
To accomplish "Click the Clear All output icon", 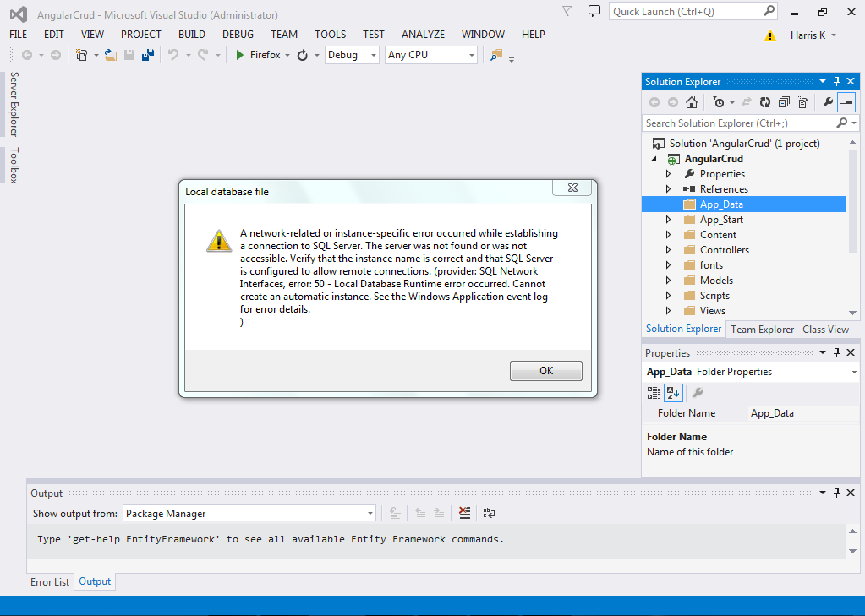I will click(x=464, y=512).
